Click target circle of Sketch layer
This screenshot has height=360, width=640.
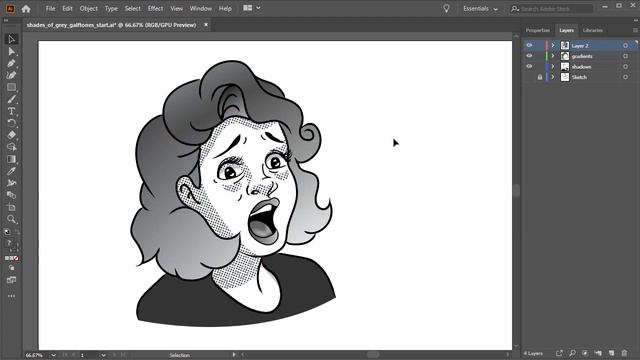(625, 77)
